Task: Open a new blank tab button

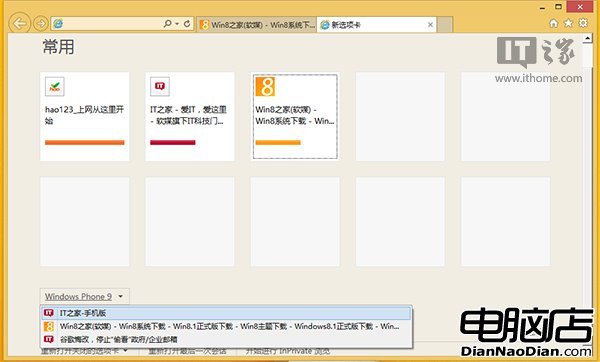Action: (x=445, y=25)
